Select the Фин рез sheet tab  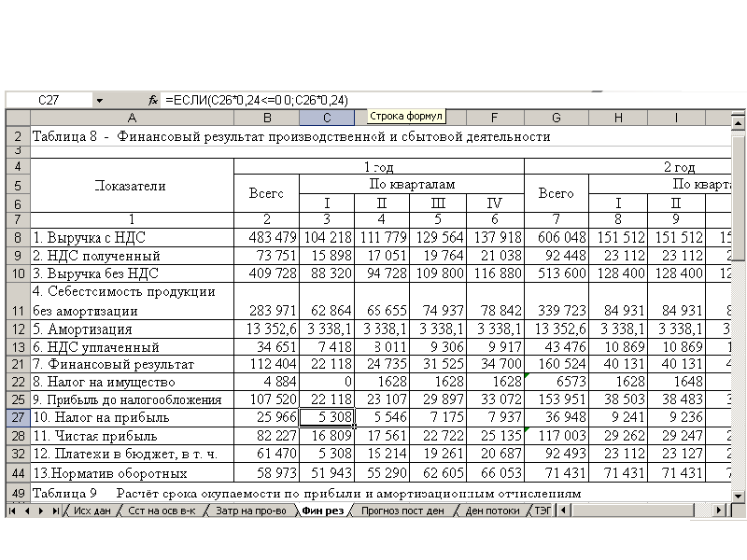click(x=322, y=511)
